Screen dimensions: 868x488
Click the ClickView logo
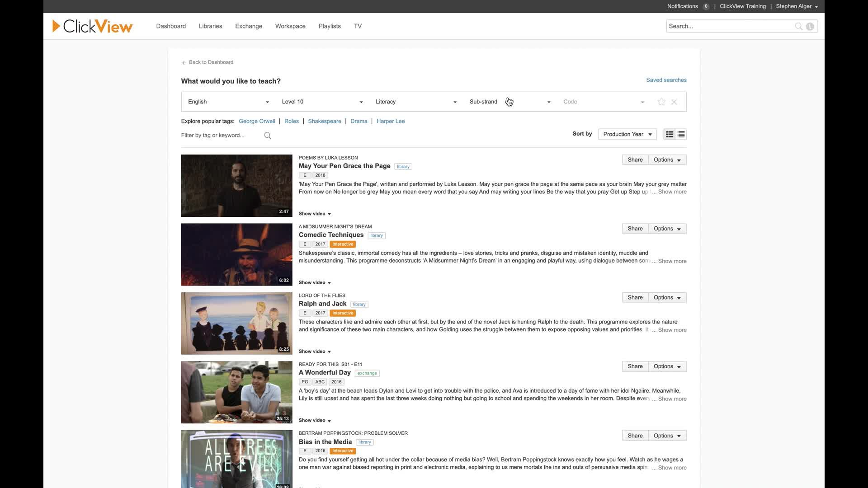[x=92, y=26]
